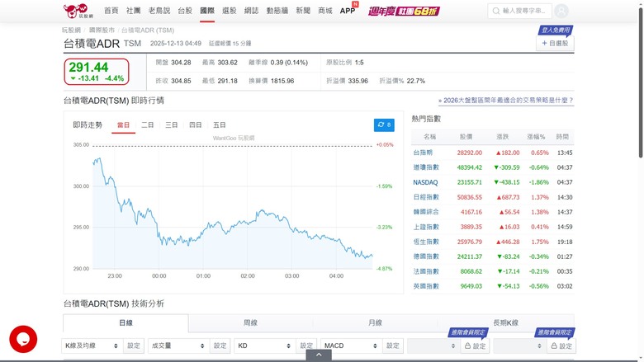Open NASDAQ index link
644x362 pixels.
(x=425, y=182)
